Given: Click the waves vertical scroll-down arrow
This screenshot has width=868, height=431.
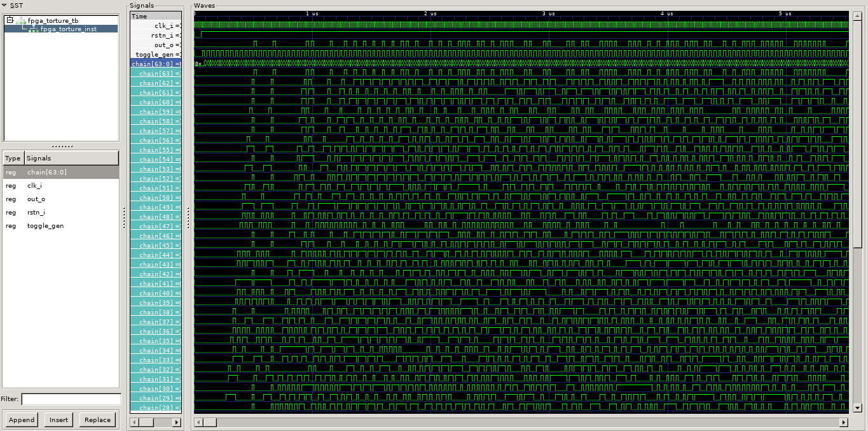Looking at the screenshot, I should pyautogui.click(x=857, y=408).
